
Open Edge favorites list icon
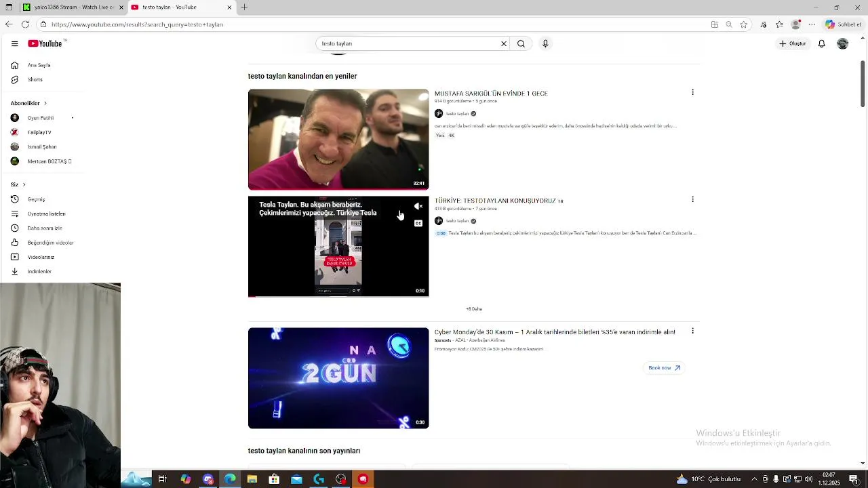[778, 24]
